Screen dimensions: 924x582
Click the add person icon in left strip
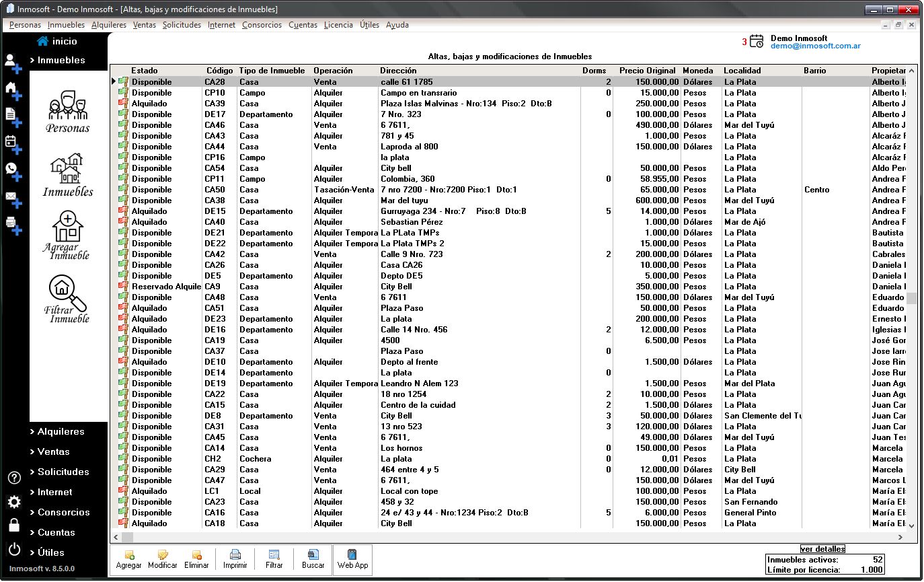pyautogui.click(x=13, y=63)
